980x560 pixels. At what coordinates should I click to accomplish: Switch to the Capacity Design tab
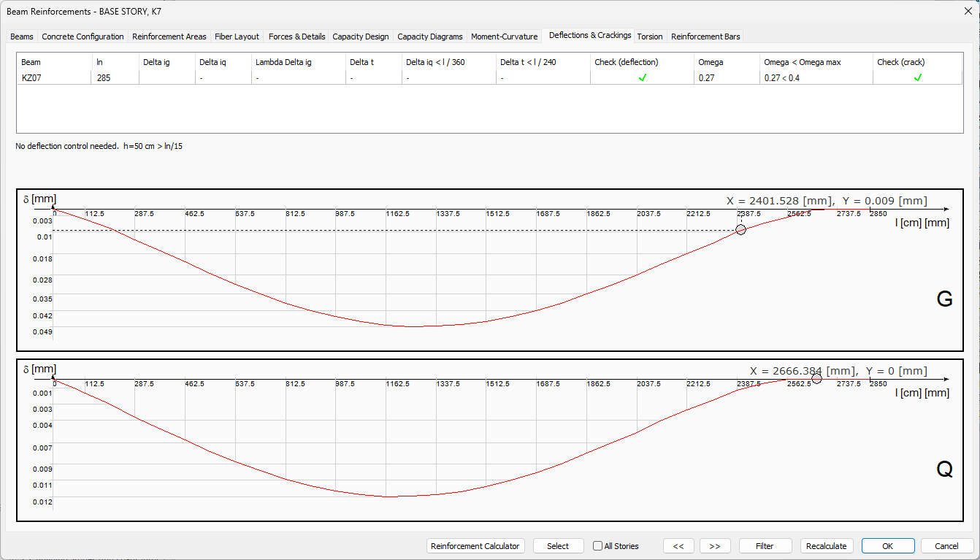pyautogui.click(x=360, y=37)
